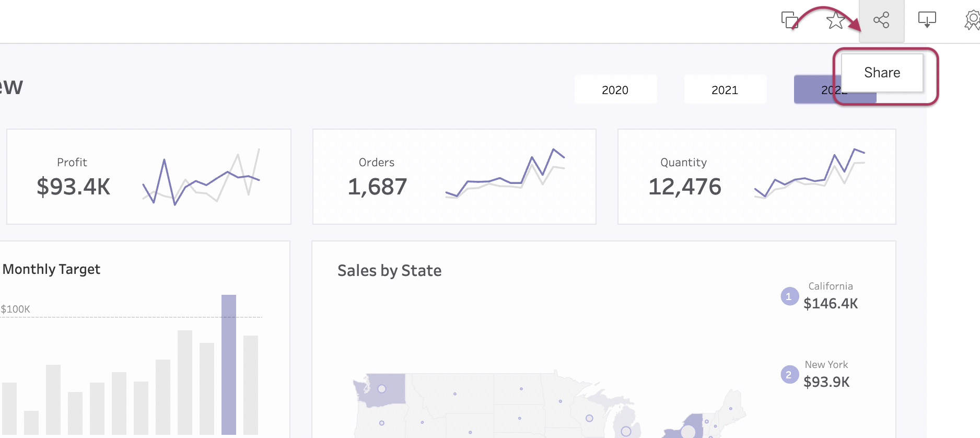Click the duplicate windows icon
Viewport: 980px width, 438px height.
[x=789, y=20]
